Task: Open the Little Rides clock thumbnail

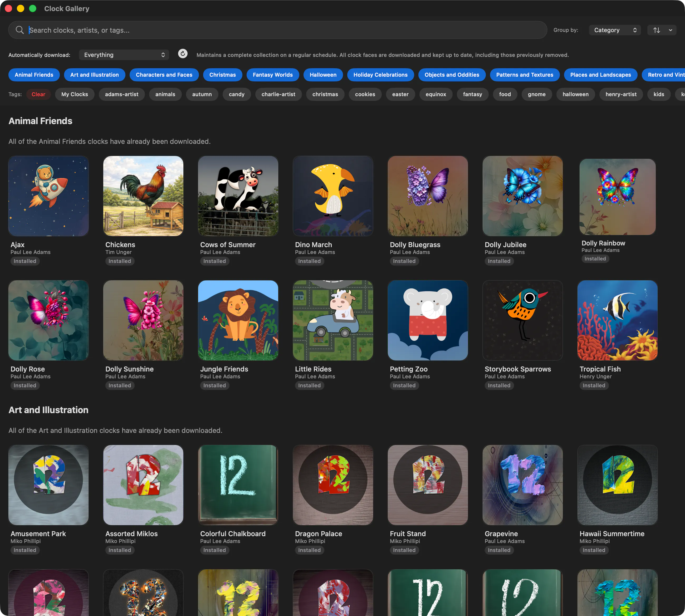Action: (333, 320)
